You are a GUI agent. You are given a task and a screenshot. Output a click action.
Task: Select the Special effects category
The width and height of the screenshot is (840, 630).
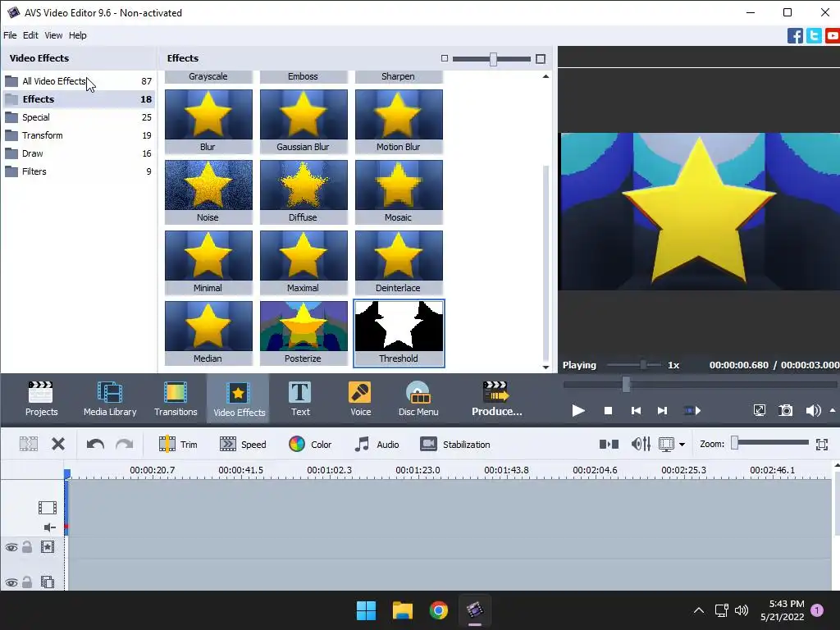tap(79, 117)
